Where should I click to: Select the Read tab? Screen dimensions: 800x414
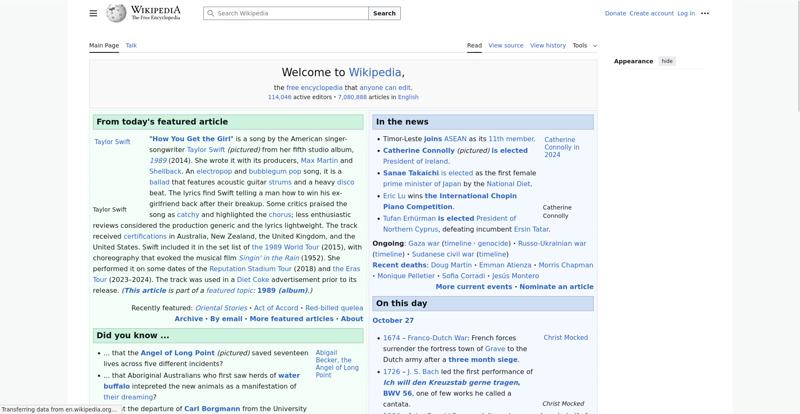click(x=474, y=45)
